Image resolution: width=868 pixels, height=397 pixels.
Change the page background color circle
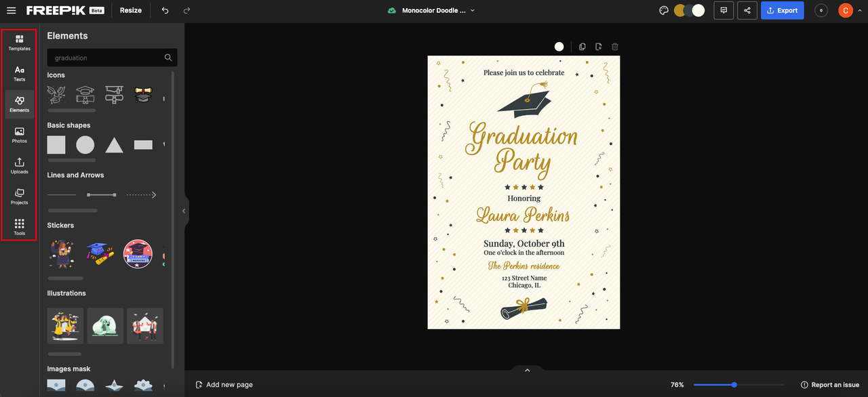[559, 47]
